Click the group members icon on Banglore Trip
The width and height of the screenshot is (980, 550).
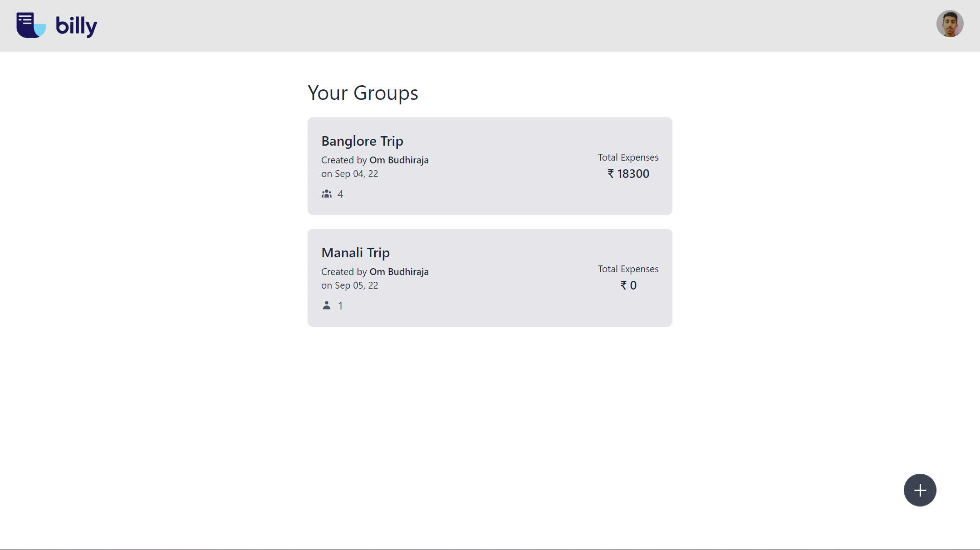click(x=327, y=194)
